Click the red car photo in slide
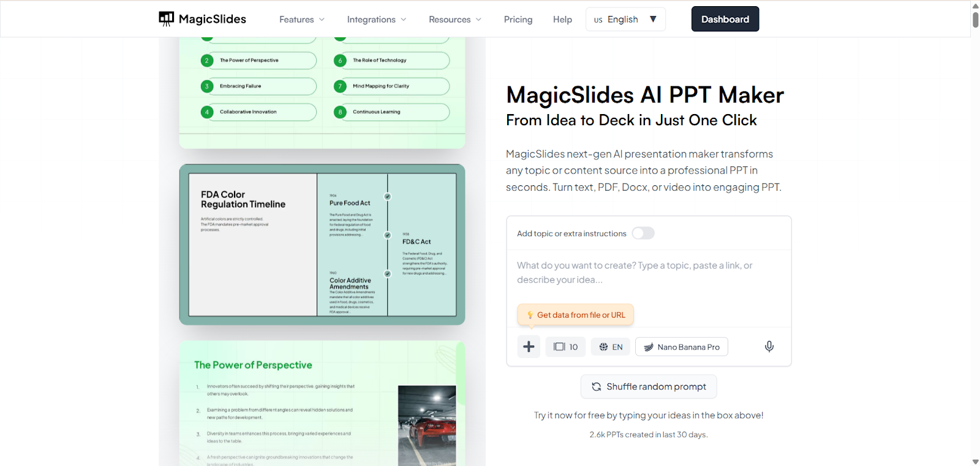Viewport: 980px width, 466px height. [427, 426]
